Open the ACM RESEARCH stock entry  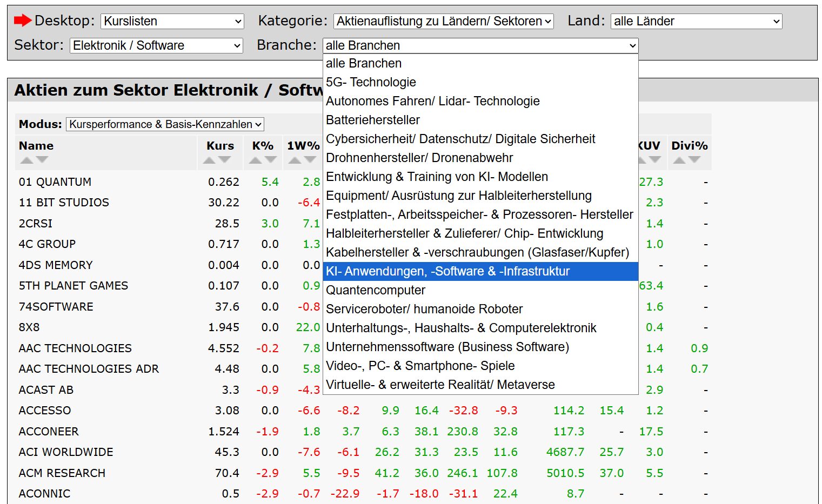tap(62, 473)
